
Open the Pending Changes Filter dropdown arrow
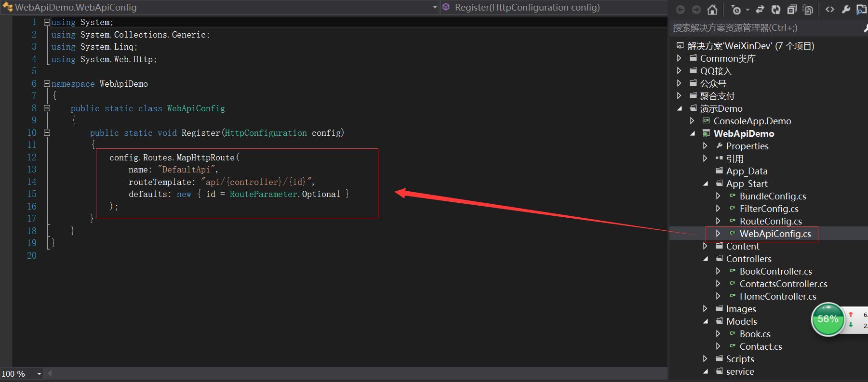tap(748, 10)
